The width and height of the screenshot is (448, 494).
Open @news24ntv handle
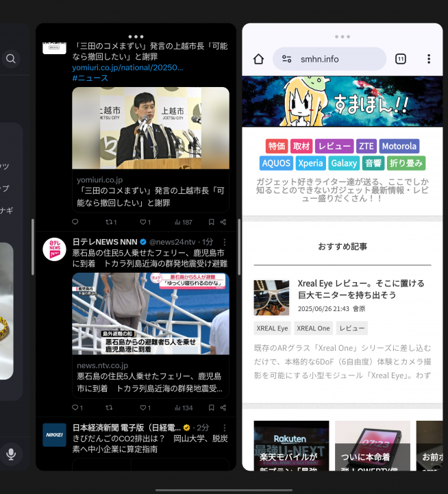pos(173,242)
